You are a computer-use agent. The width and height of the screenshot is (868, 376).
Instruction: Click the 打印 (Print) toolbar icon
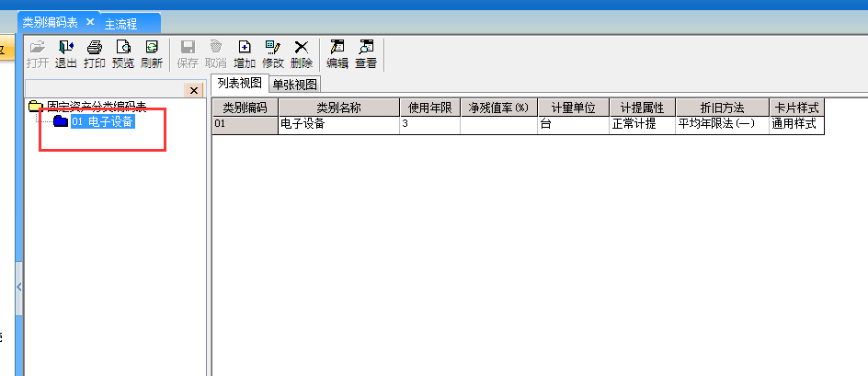[x=94, y=54]
